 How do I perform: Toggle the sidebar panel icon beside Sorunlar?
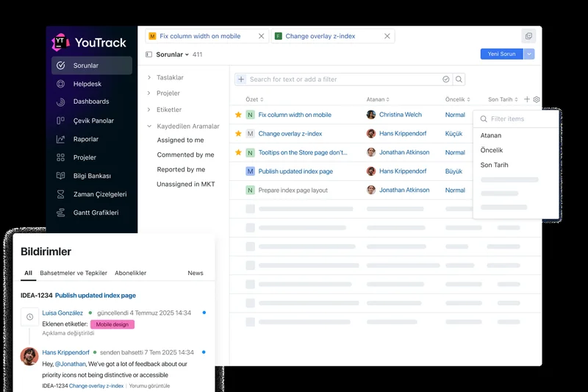click(x=149, y=54)
